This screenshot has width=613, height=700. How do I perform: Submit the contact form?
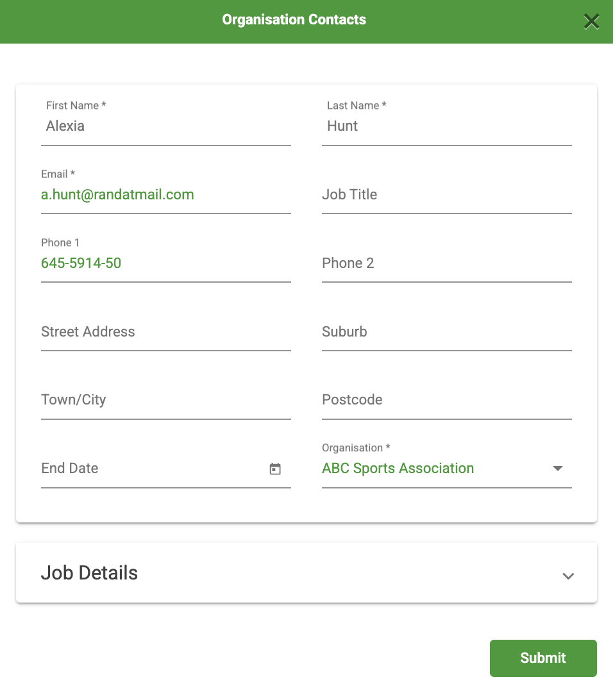tap(543, 658)
